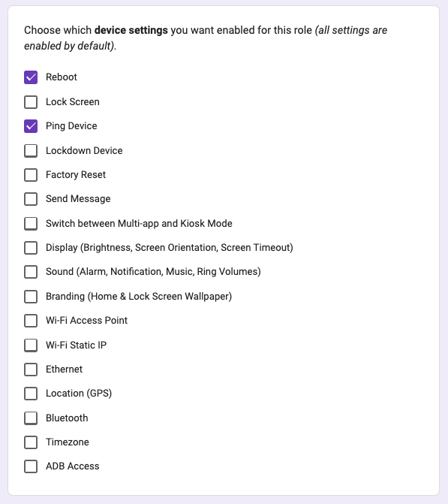This screenshot has height=504, width=448.
Task: Enable the Factory Reset setting
Action: 31,175
